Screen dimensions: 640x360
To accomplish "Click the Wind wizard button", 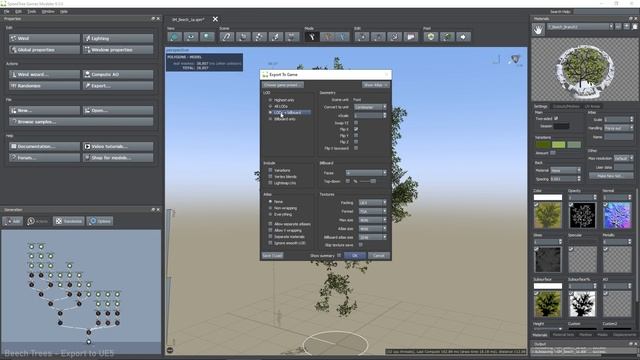I will (44, 74).
